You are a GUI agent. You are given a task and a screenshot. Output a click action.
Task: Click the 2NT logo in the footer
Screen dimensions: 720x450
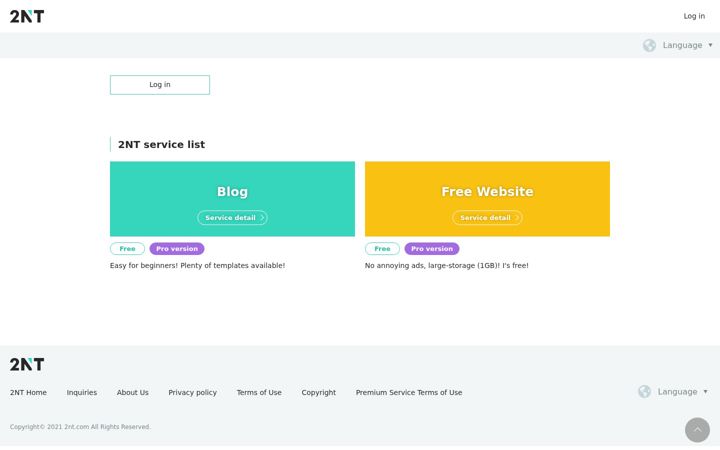pyautogui.click(x=27, y=365)
